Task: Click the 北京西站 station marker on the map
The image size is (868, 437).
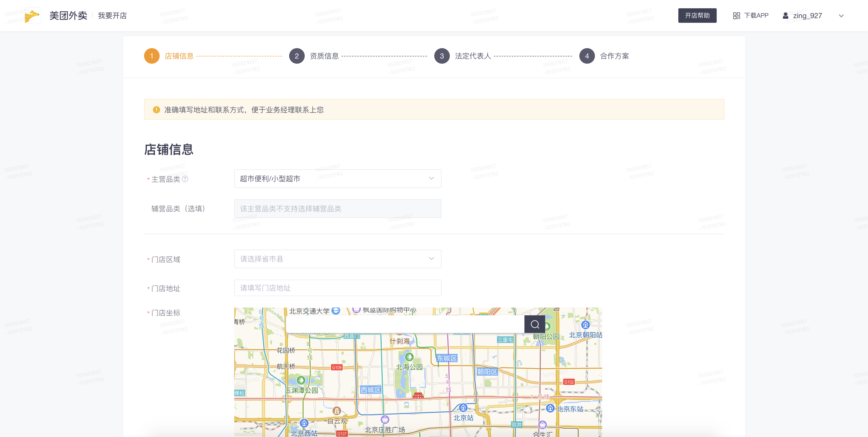Action: click(304, 423)
